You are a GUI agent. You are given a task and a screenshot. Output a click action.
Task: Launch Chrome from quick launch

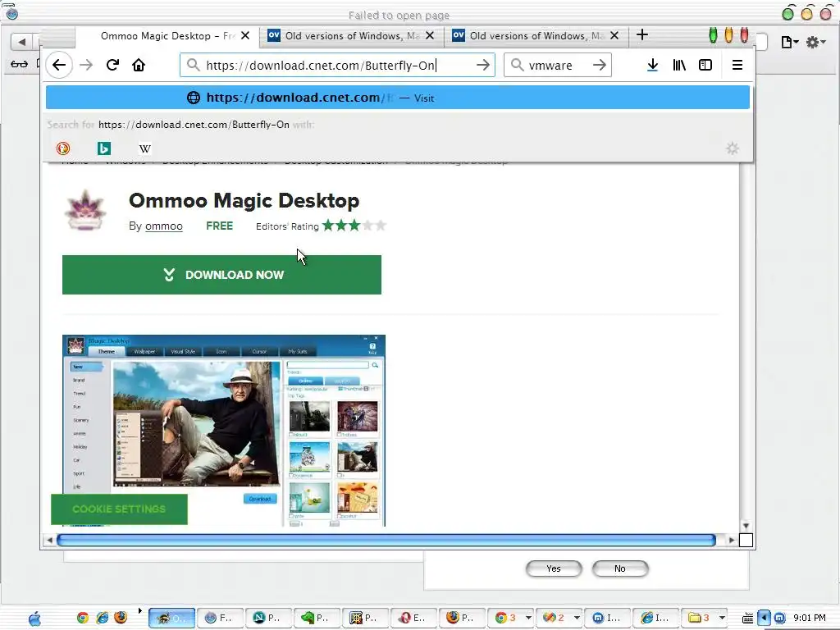click(83, 618)
